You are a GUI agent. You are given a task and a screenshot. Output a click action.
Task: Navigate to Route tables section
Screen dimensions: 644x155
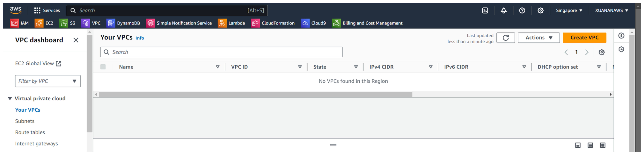click(30, 132)
